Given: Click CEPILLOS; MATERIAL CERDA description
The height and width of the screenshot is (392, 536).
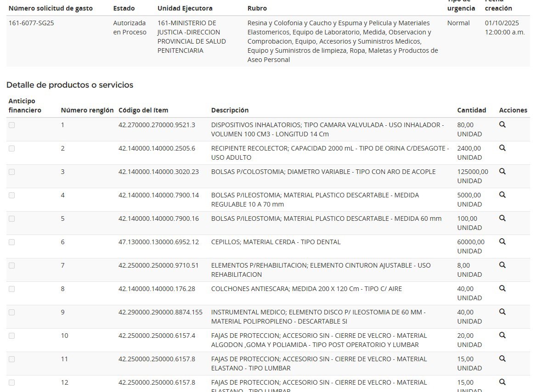Looking at the screenshot, I should (276, 242).
